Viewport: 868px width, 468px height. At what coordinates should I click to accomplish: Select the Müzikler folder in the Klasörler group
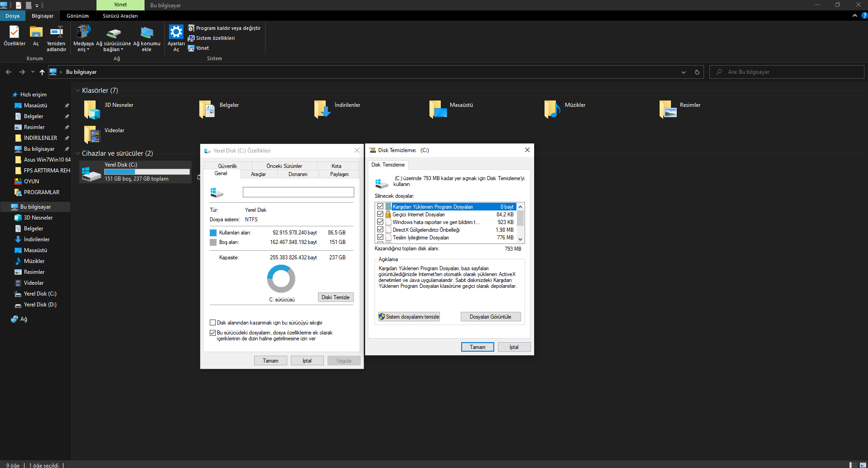coord(565,109)
